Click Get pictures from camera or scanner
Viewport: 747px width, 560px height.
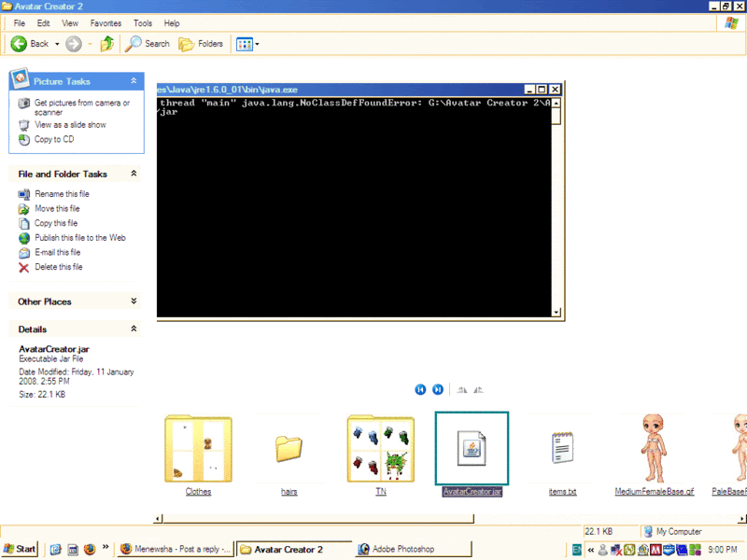pyautogui.click(x=82, y=107)
